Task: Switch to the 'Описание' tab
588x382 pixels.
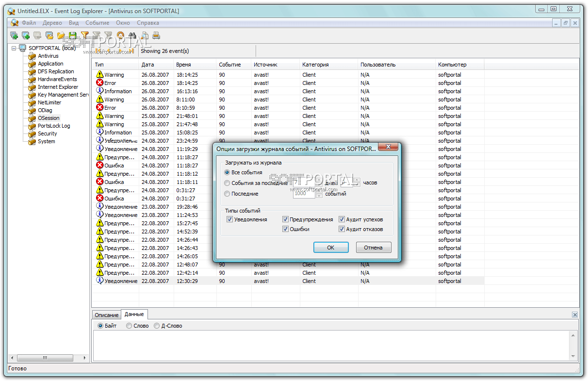Action: click(106, 315)
